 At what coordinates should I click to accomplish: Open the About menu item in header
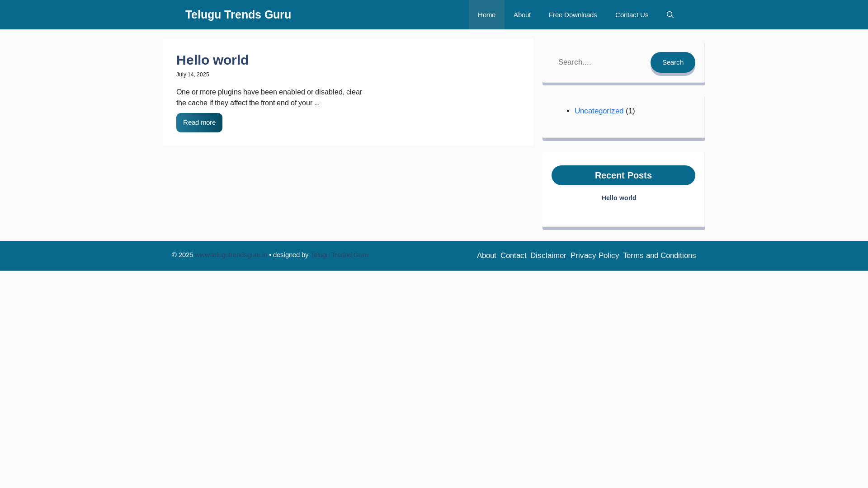coord(522,14)
